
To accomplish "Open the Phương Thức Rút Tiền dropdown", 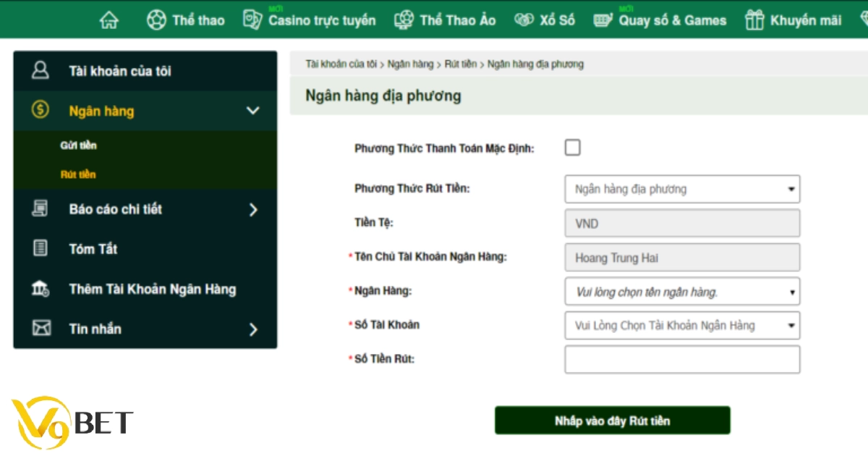I will point(682,189).
